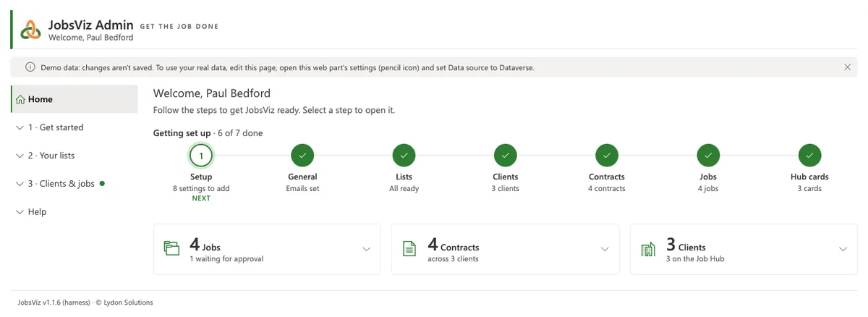
Task: Click '3 on the Job Hub' text
Action: point(695,258)
